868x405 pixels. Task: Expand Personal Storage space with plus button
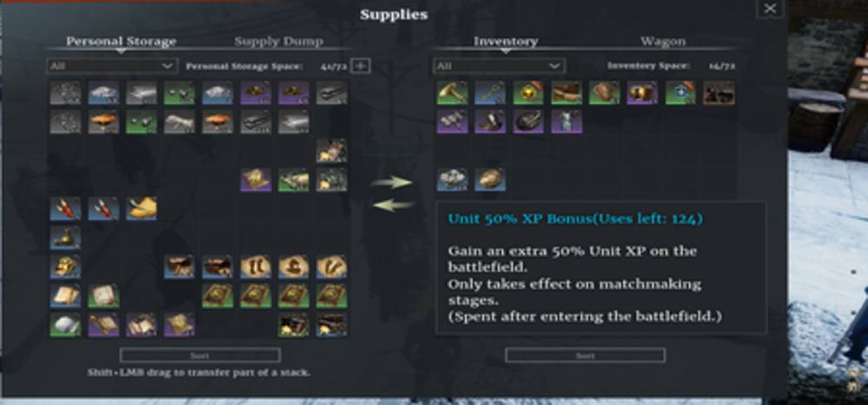361,66
